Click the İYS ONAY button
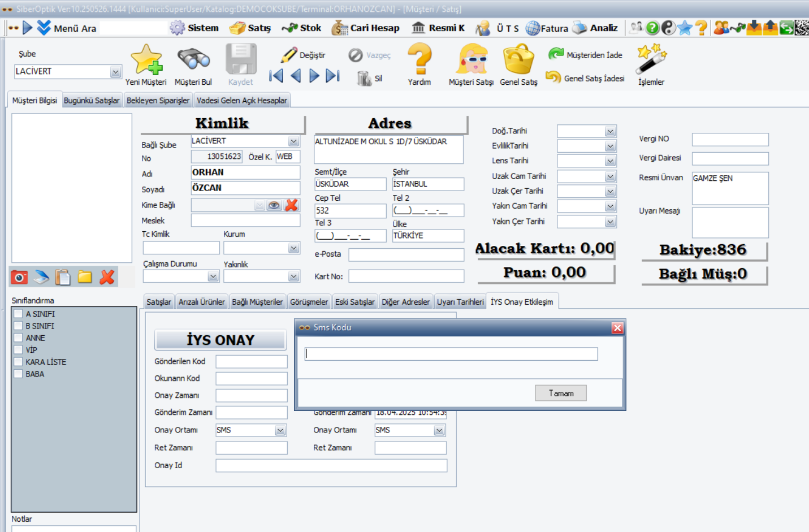This screenshot has width=809, height=532. (x=220, y=340)
